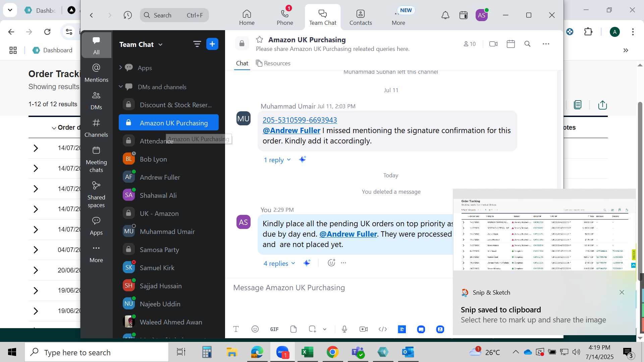This screenshot has height=362, width=644.
Task: Click the blue new chat plus button
Action: click(x=212, y=44)
